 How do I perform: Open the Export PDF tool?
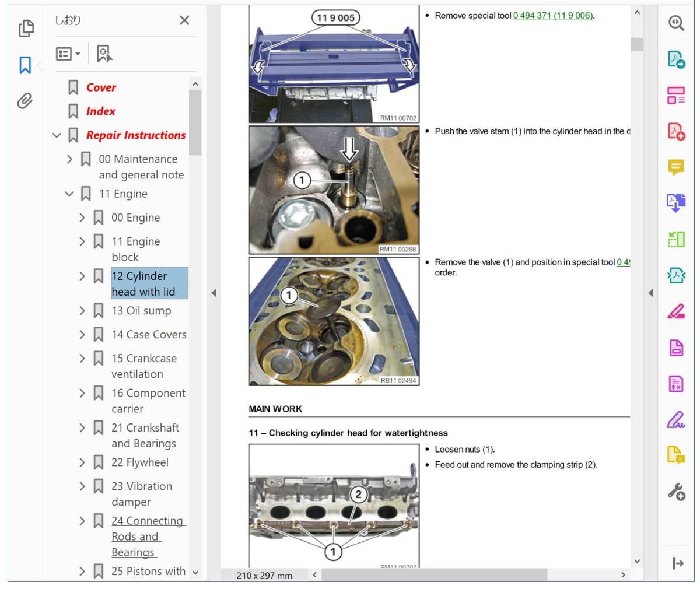[676, 59]
